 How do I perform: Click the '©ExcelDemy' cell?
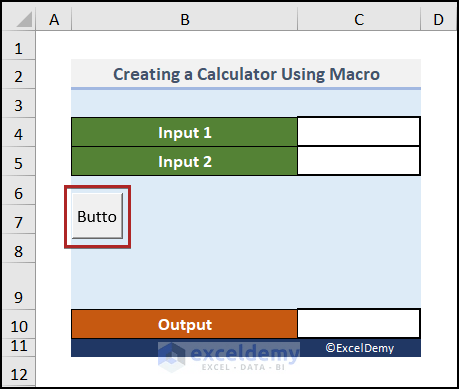point(359,348)
